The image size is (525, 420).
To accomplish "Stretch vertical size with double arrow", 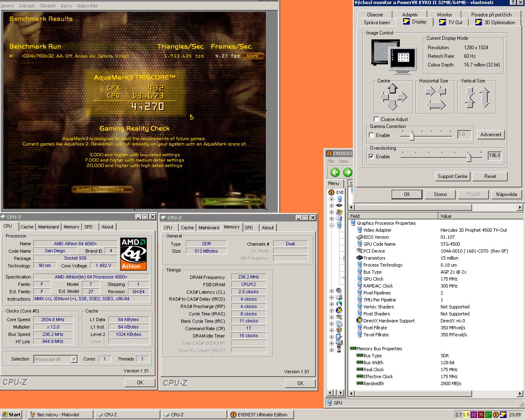I will 485,98.
